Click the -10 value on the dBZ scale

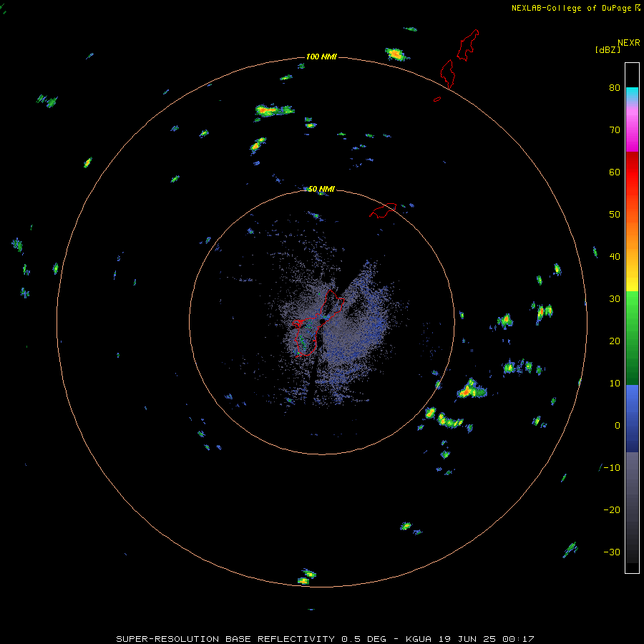point(612,468)
